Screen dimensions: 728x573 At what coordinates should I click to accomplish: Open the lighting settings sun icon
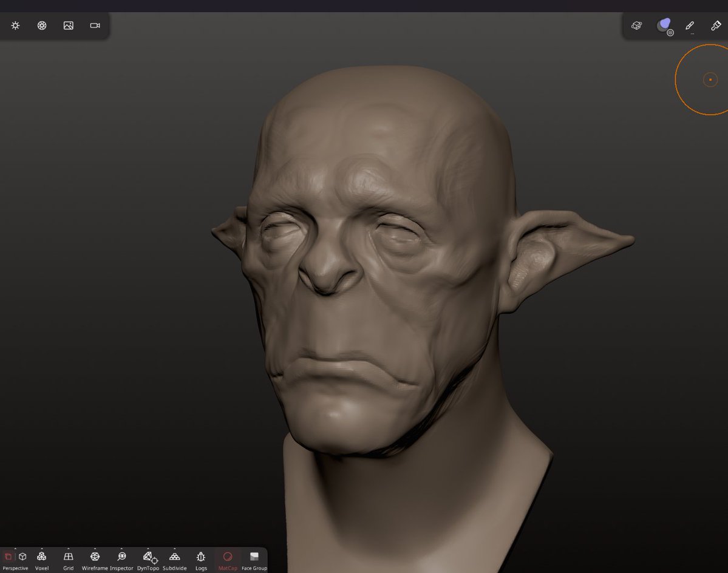point(15,25)
